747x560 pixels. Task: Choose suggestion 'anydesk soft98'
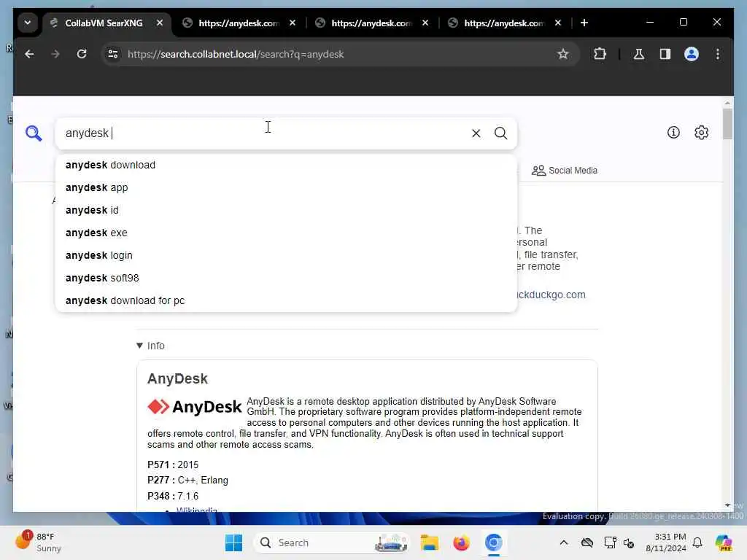(x=286, y=278)
